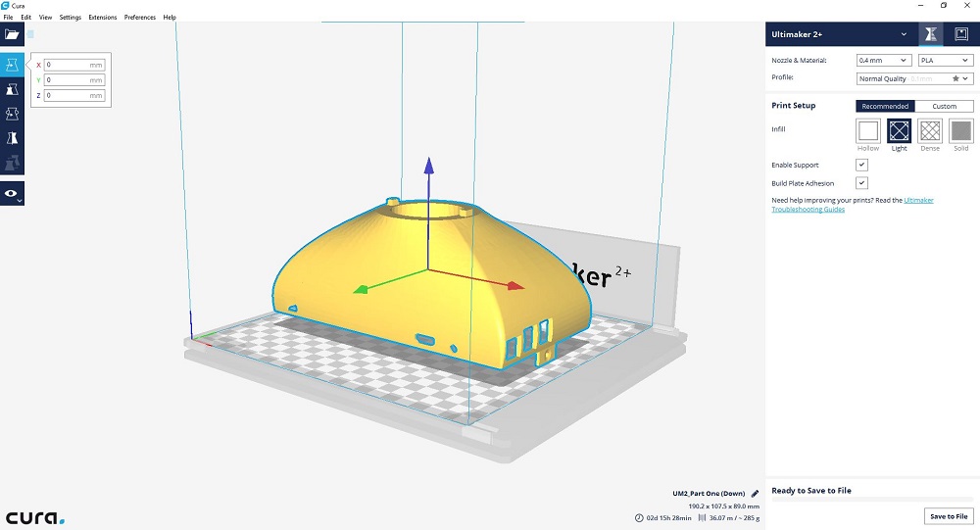Image resolution: width=980 pixels, height=530 pixels.
Task: Open Ultimaker Troubleshooting Guides link
Action: (853, 205)
